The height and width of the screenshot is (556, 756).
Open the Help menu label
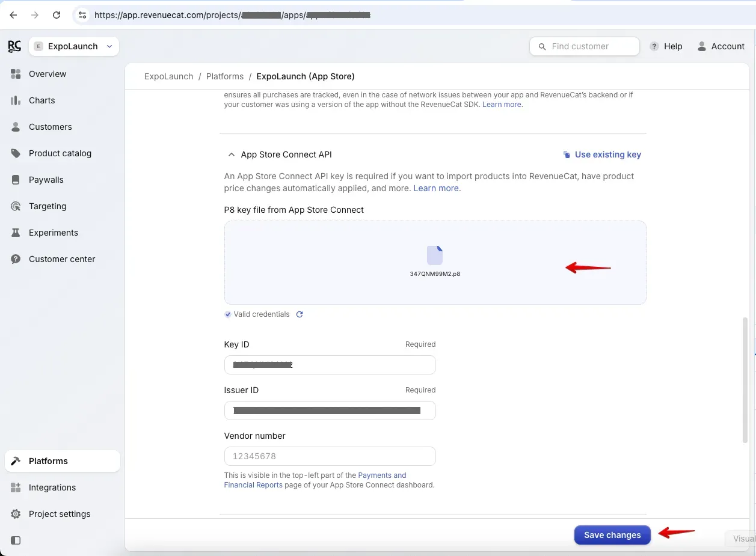[x=673, y=46]
